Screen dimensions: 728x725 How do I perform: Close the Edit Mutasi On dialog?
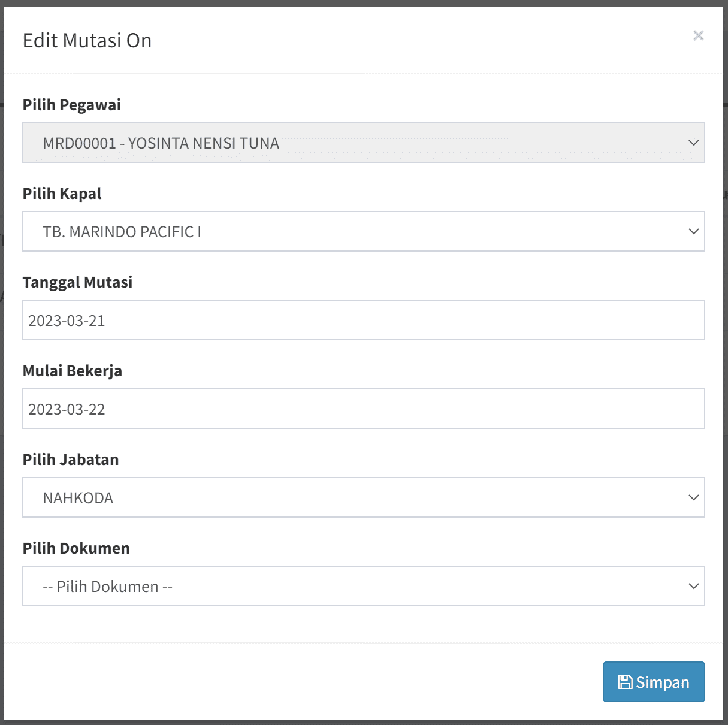[698, 36]
